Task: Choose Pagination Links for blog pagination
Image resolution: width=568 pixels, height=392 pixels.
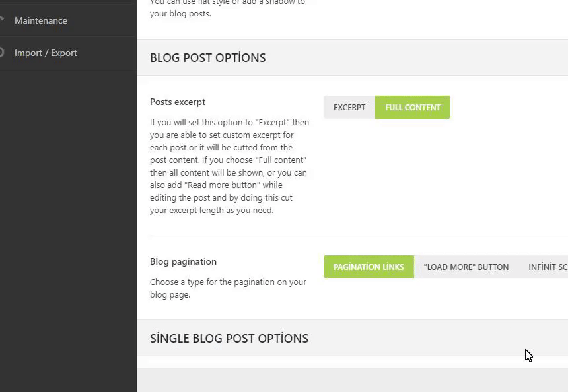Action: click(x=369, y=267)
